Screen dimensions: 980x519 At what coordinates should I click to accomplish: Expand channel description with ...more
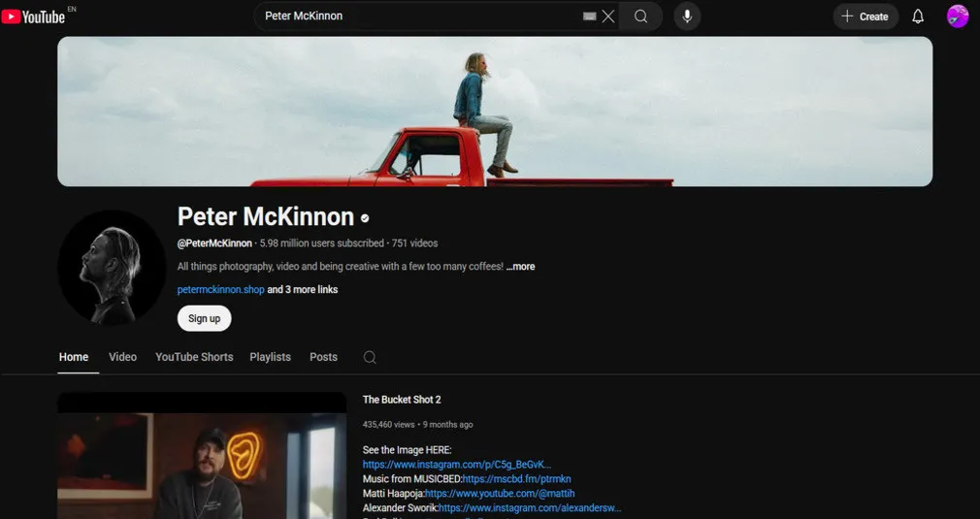(x=520, y=267)
